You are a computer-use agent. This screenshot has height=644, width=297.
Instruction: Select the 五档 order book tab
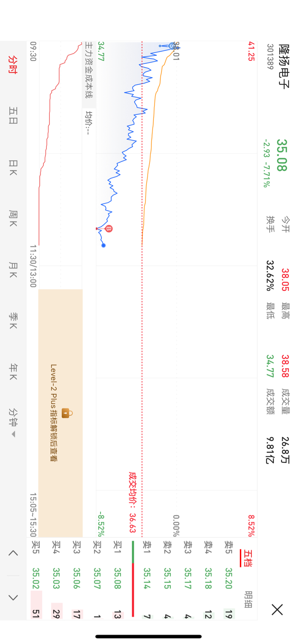coord(247,559)
